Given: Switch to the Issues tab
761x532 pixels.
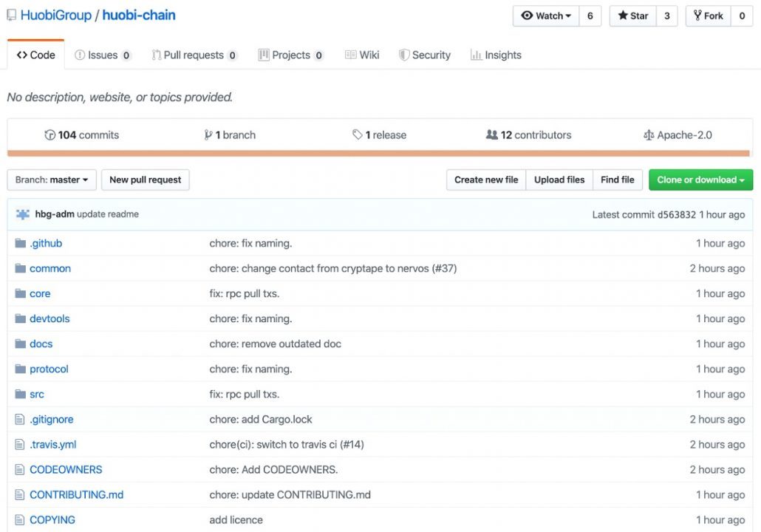Looking at the screenshot, I should [x=103, y=55].
